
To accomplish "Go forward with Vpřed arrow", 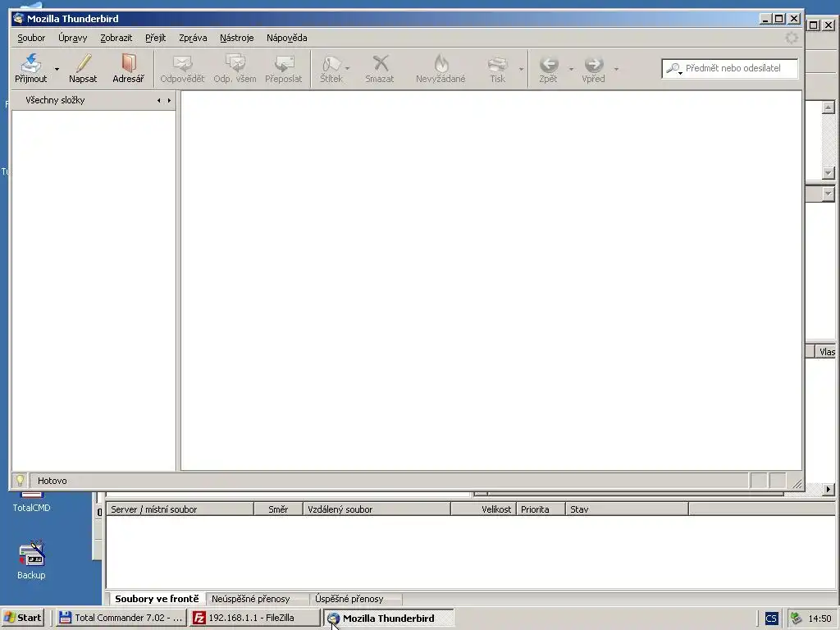I will tap(594, 64).
